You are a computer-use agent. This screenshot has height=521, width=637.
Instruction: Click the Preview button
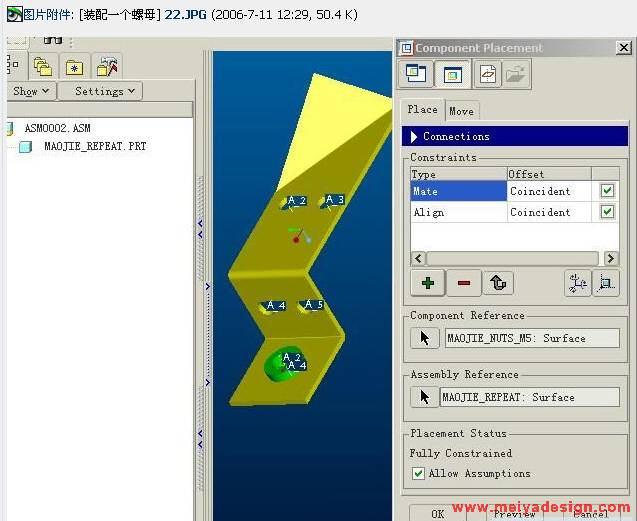(514, 514)
